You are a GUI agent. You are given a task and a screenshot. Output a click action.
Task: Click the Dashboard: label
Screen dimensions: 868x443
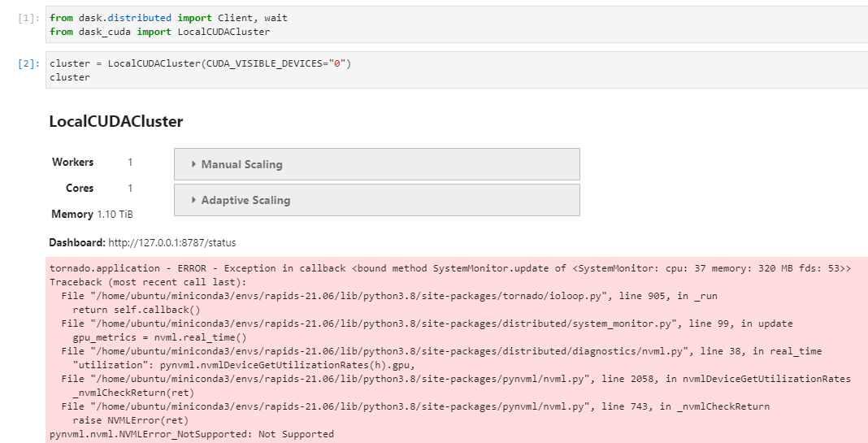pos(77,242)
